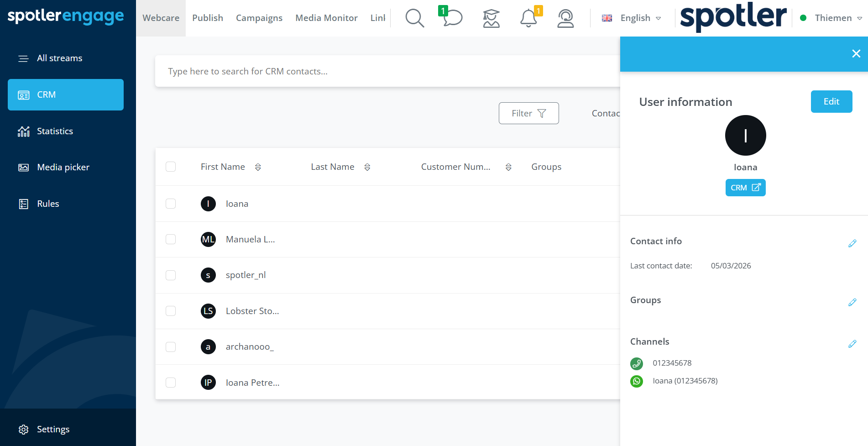Click the Media picker image icon
Image resolution: width=868 pixels, height=446 pixels.
pyautogui.click(x=23, y=168)
